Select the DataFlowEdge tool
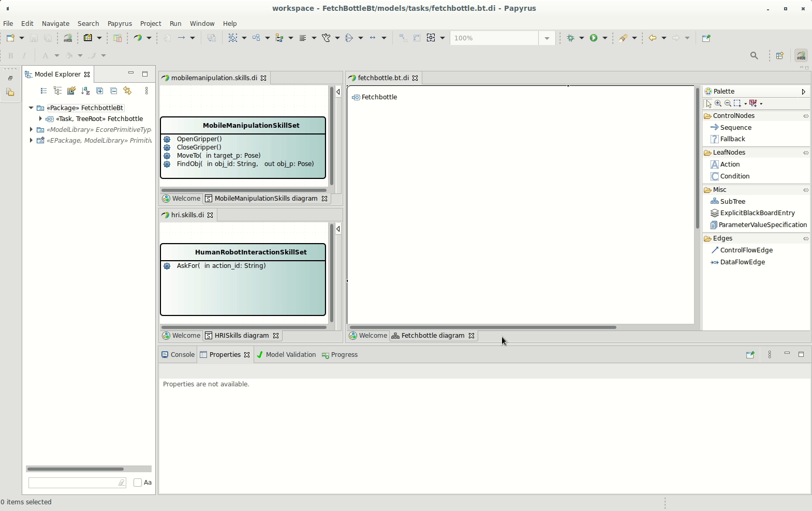 tap(742, 262)
